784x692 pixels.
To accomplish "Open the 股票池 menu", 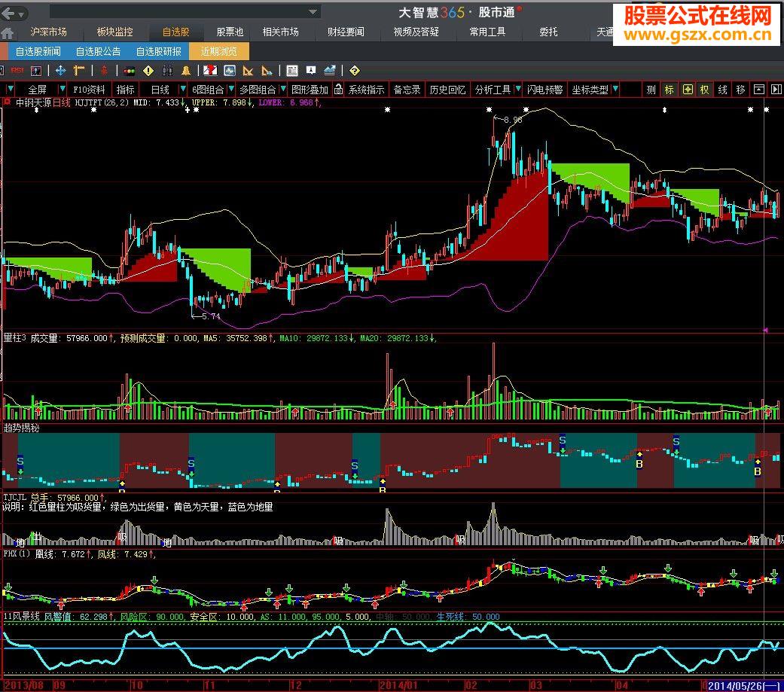I will point(230,32).
